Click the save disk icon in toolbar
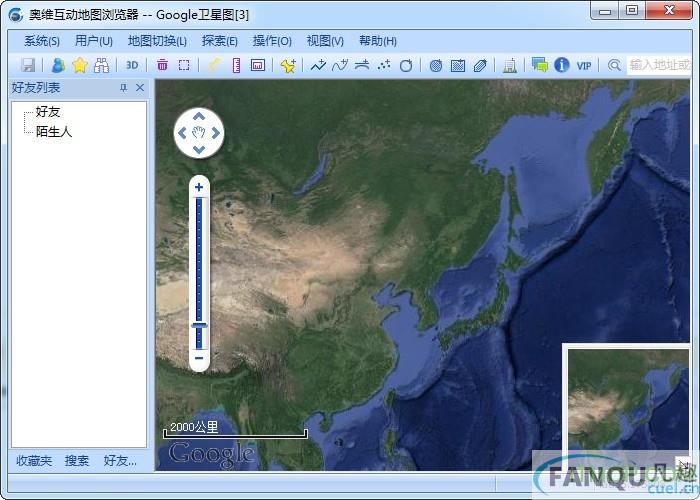This screenshot has height=500, width=700. (28, 65)
